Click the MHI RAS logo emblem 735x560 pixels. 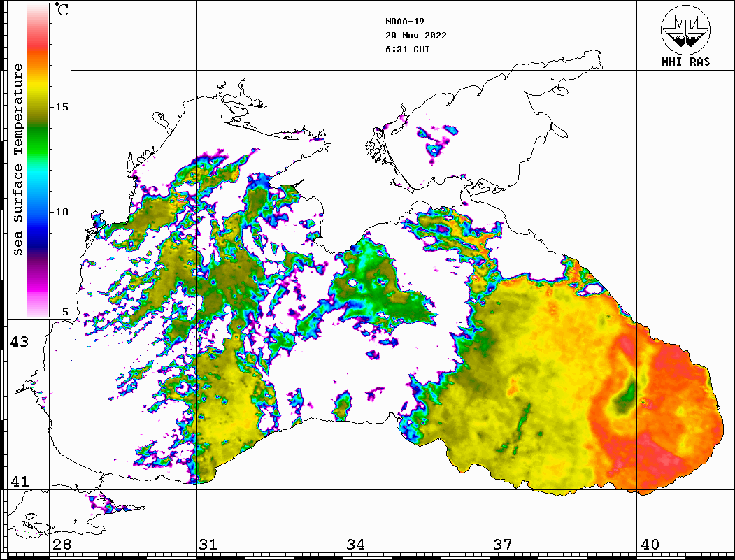pos(686,29)
